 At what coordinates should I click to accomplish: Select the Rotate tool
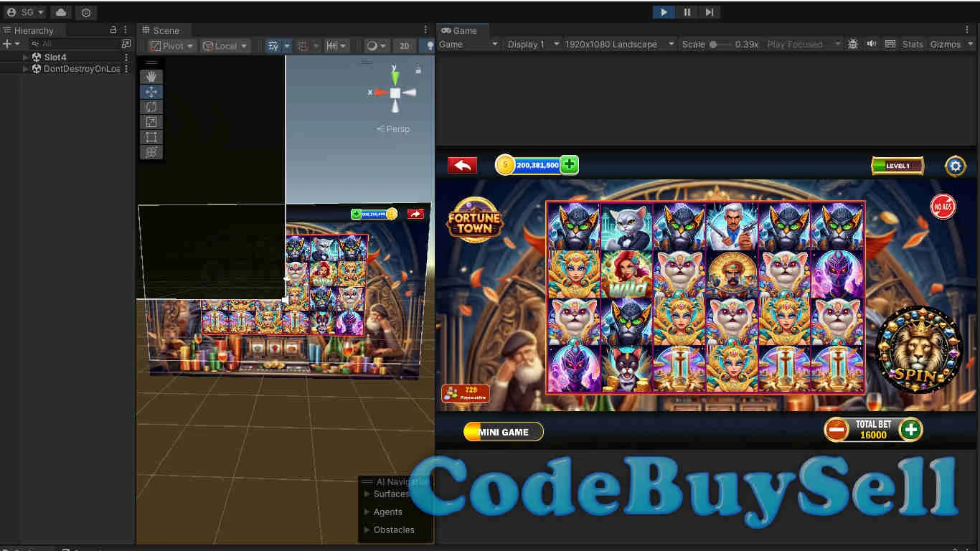[151, 107]
